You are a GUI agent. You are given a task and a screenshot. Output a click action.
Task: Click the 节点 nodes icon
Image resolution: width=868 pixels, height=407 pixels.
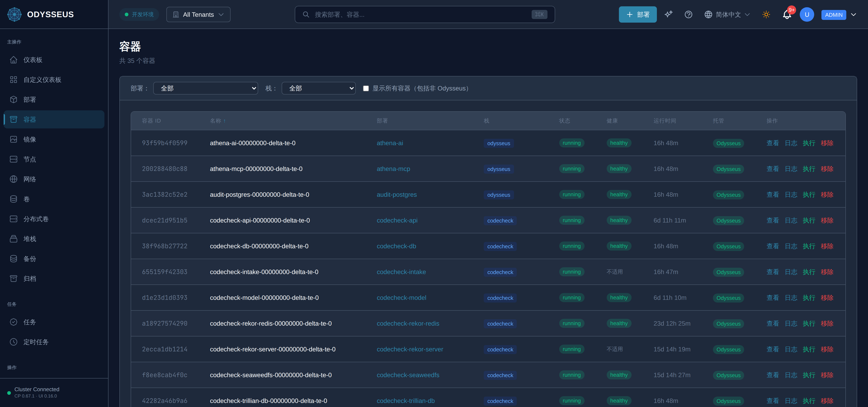click(14, 159)
